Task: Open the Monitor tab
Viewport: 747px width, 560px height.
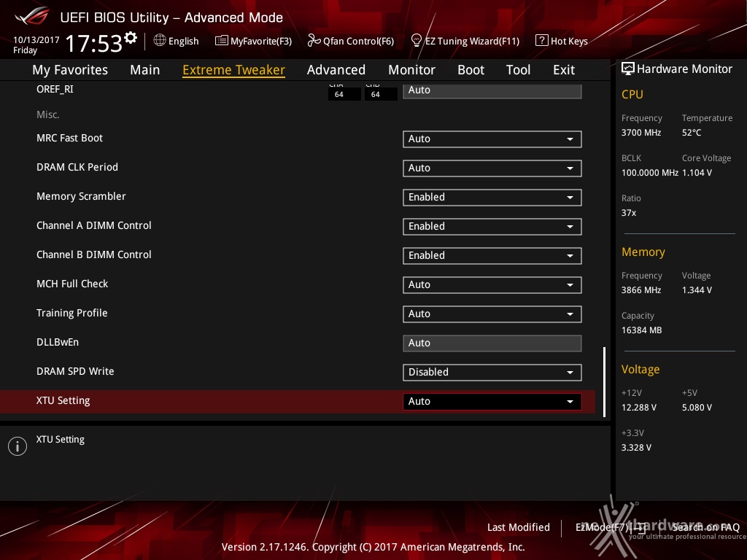Action: [x=411, y=70]
